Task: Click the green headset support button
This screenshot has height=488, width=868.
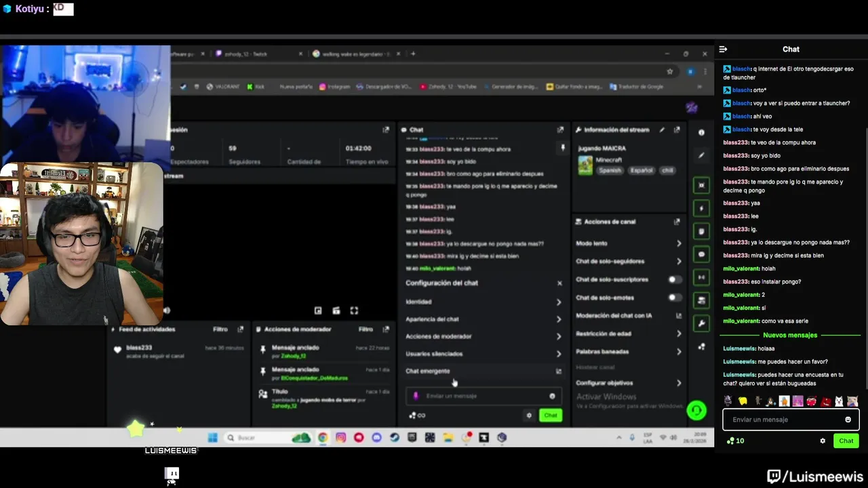Action: (x=696, y=410)
